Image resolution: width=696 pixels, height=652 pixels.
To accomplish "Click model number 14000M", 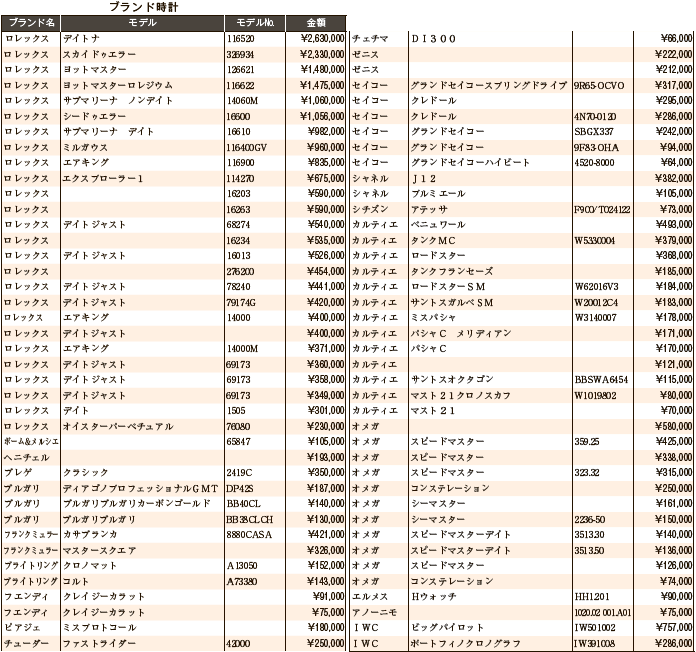I will tap(242, 348).
